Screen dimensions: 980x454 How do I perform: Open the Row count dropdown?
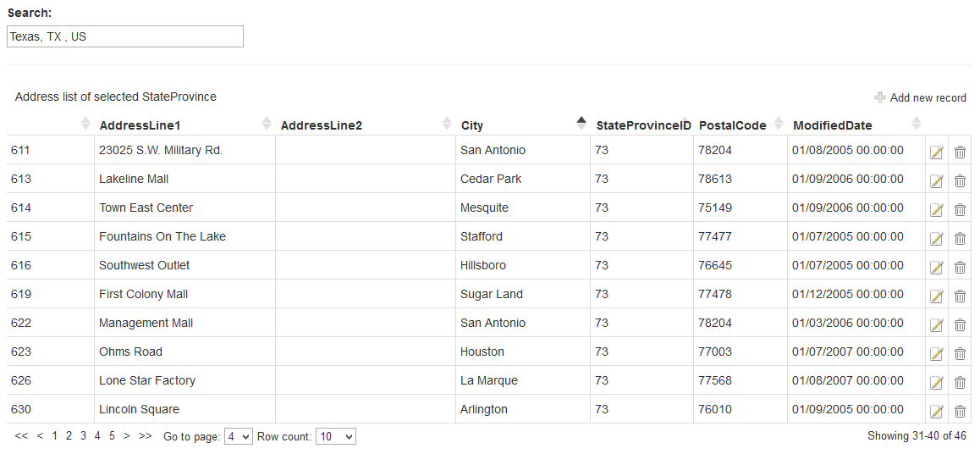[335, 436]
